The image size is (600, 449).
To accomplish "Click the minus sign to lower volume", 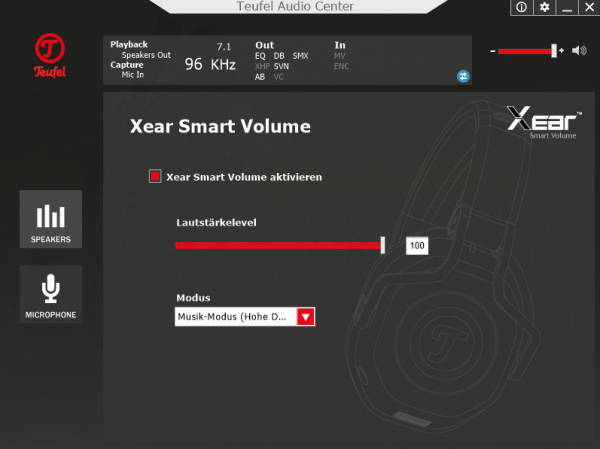I will [x=493, y=51].
